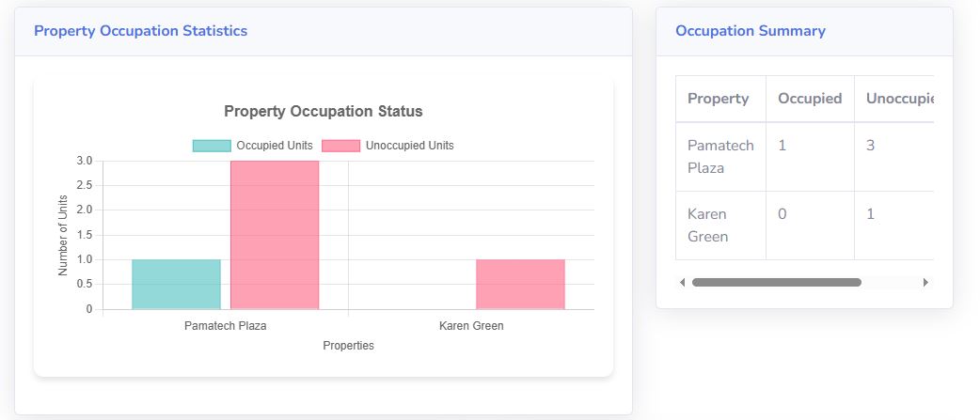Select the Karen Green row name in the table

coord(707,226)
